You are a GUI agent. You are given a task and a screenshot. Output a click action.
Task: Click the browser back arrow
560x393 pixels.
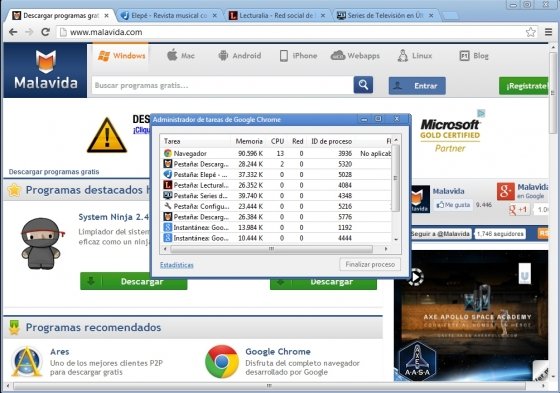pyautogui.click(x=13, y=32)
